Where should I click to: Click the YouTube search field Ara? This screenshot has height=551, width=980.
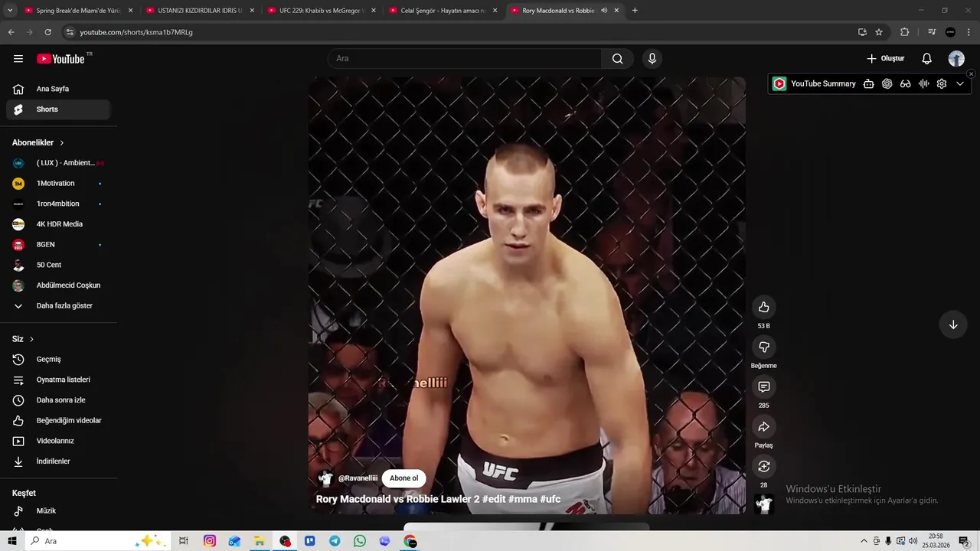465,59
